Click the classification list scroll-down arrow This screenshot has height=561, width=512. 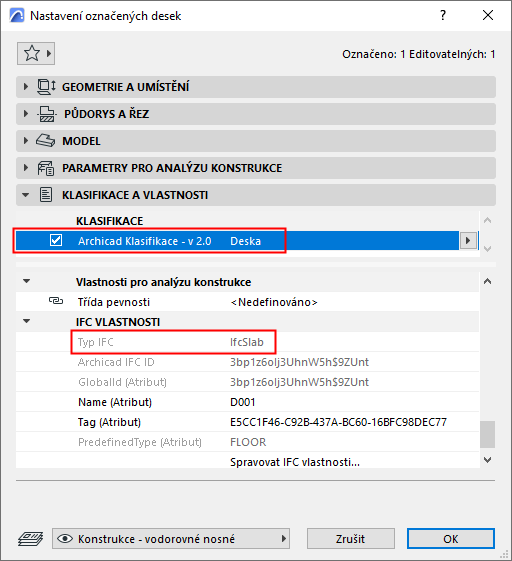[x=487, y=249]
